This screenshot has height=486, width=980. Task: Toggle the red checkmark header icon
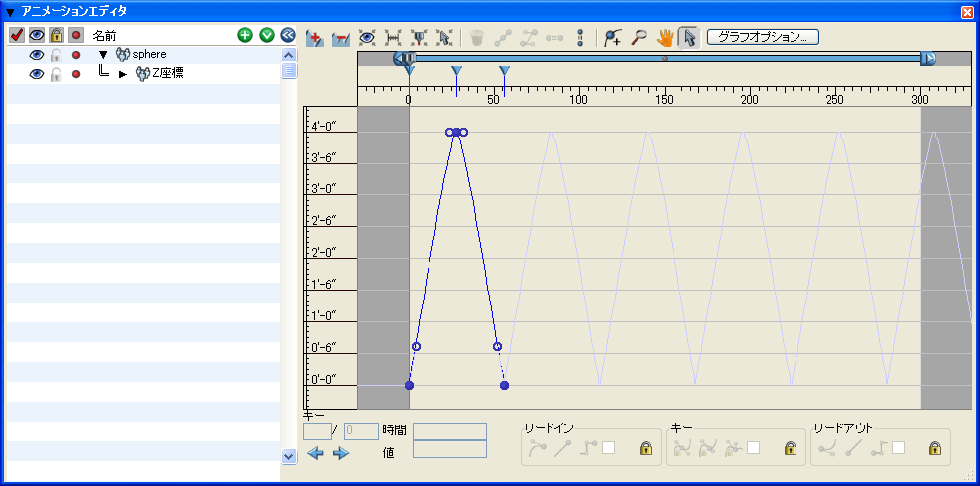pos(17,36)
